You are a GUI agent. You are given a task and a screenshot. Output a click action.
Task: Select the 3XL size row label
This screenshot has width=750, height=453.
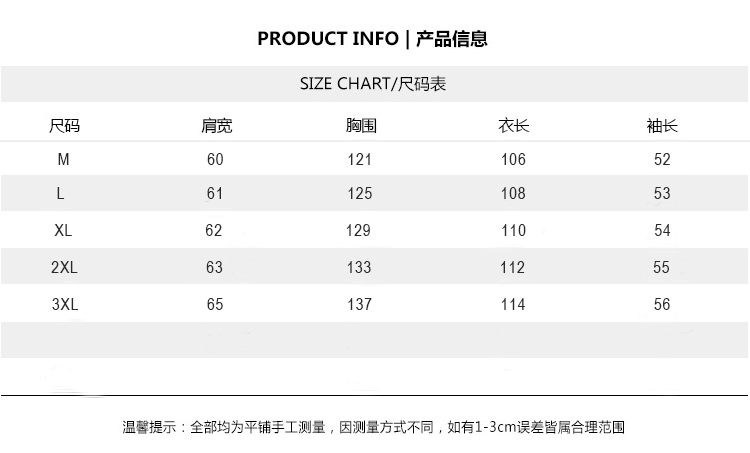(x=64, y=305)
